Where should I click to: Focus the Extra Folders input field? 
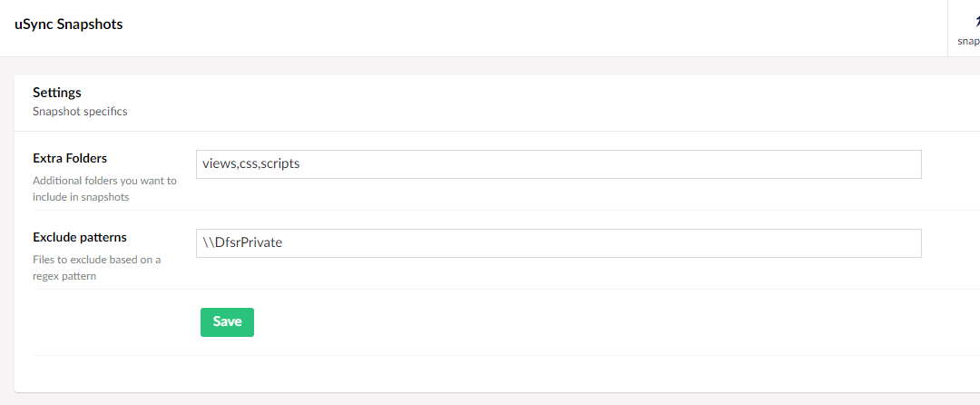pos(559,163)
